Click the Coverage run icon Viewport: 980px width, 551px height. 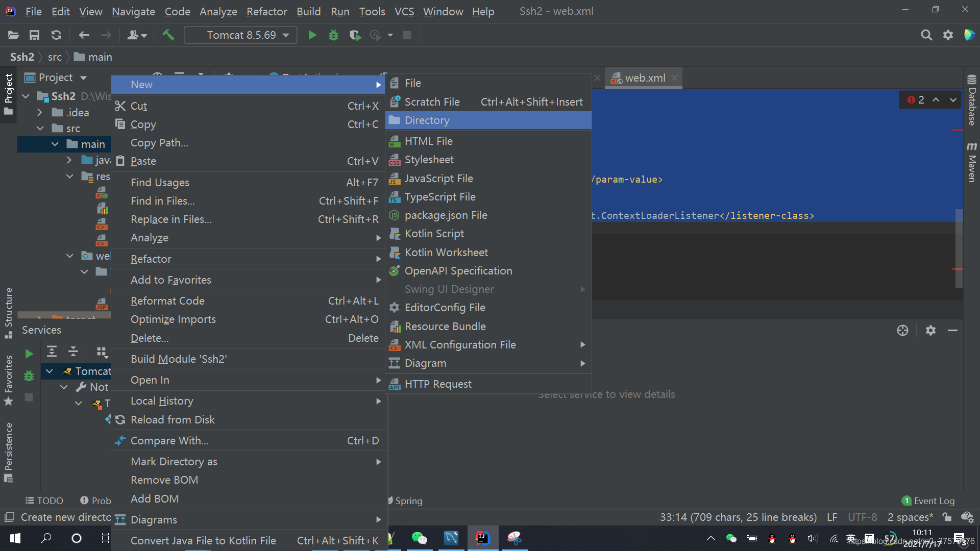point(355,34)
